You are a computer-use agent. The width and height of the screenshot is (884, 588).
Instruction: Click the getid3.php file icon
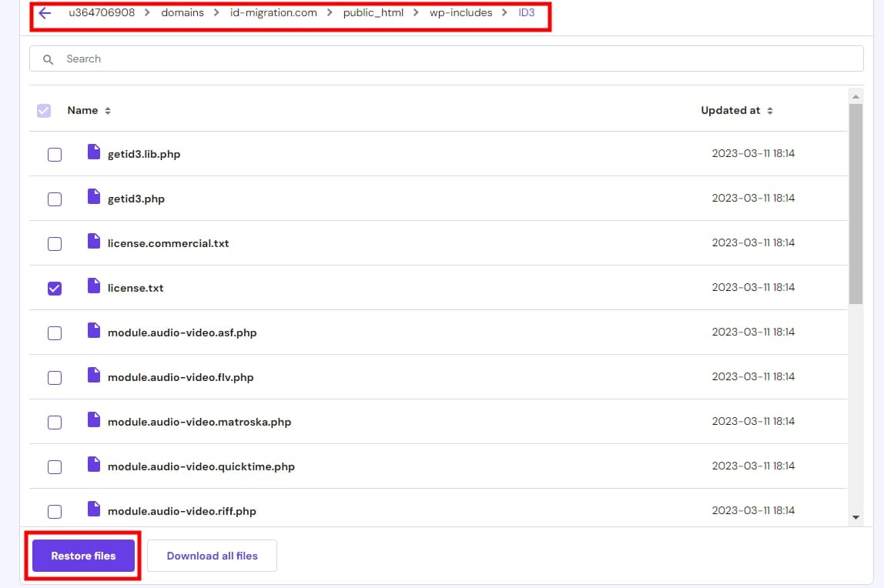click(x=94, y=197)
